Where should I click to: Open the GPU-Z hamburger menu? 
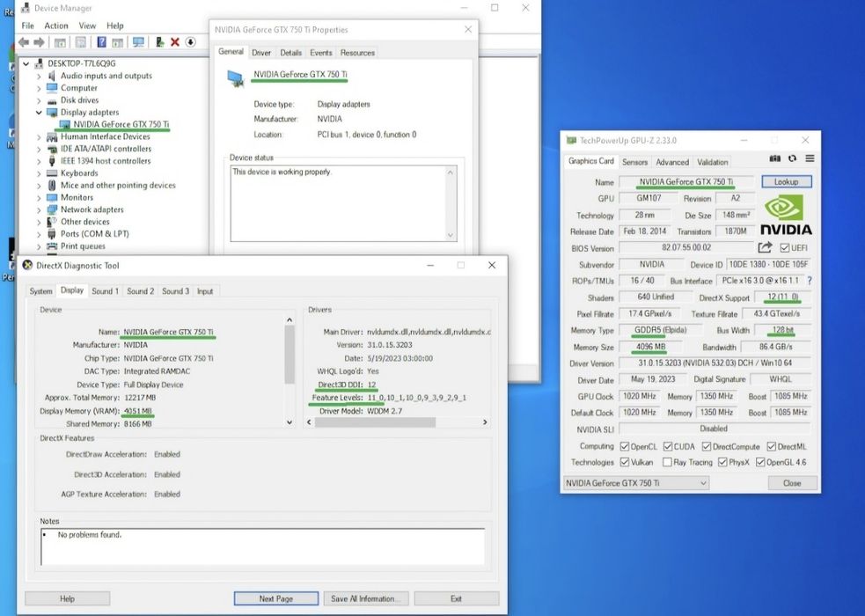point(810,159)
